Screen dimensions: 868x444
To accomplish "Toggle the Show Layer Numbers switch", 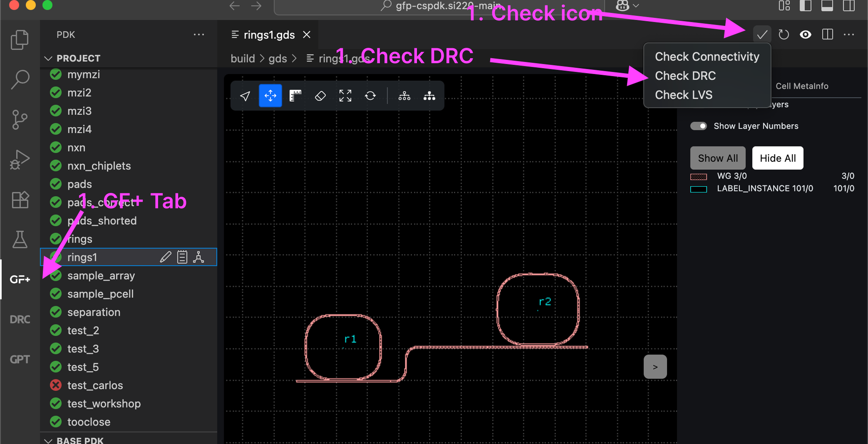I will 699,126.
